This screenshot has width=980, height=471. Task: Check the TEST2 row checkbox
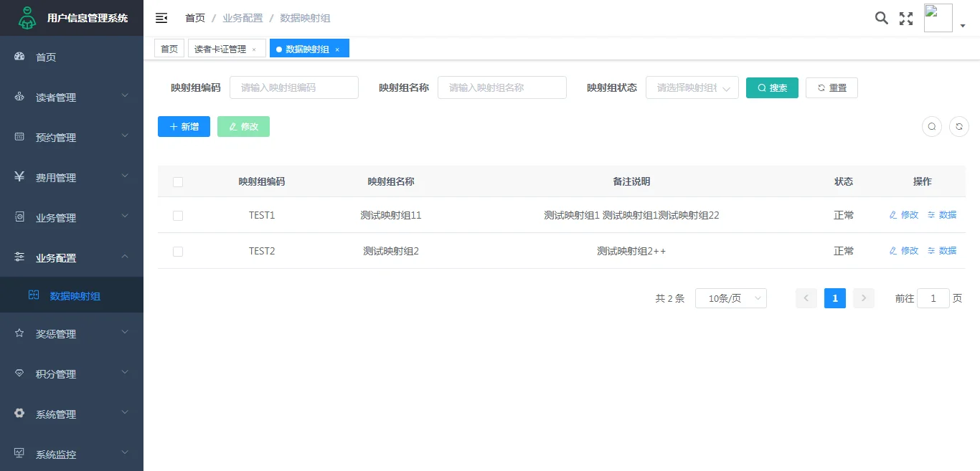(178, 252)
